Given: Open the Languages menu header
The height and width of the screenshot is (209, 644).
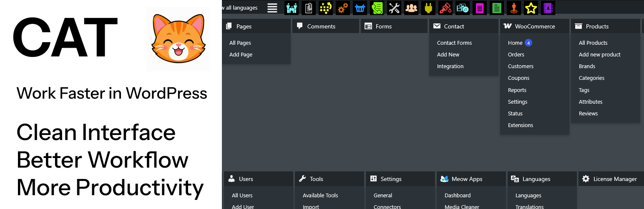Looking at the screenshot, I should coord(542,178).
